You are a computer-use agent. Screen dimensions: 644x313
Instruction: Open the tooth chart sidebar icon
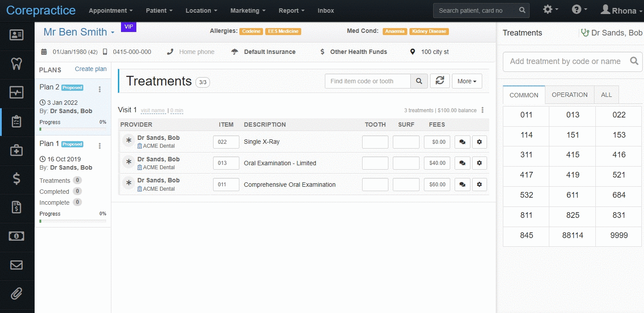[x=17, y=64]
